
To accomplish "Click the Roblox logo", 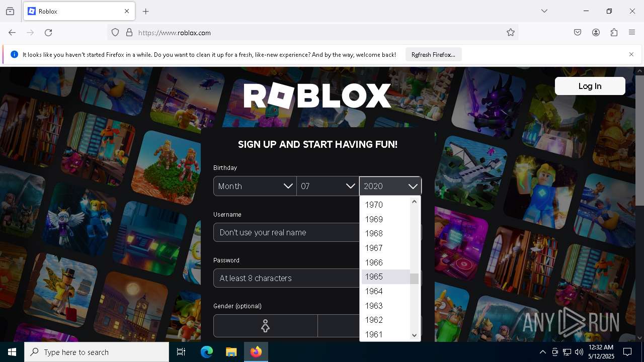I will 317,96.
